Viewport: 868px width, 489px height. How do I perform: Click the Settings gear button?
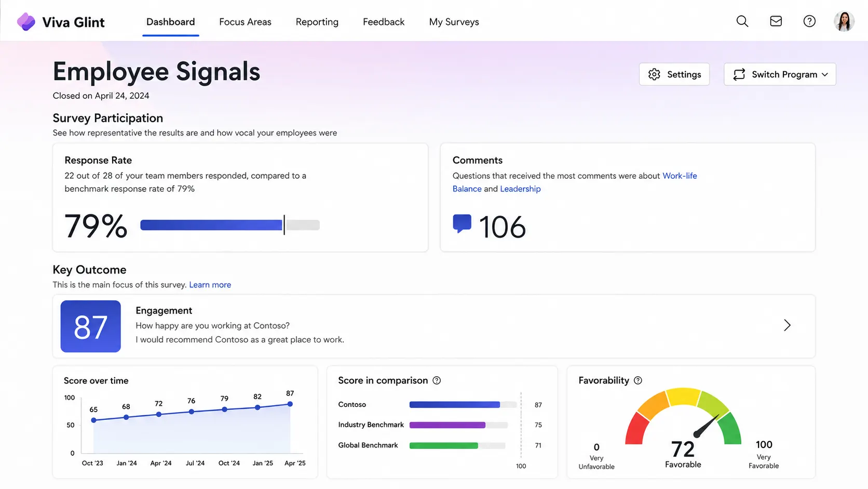point(674,74)
